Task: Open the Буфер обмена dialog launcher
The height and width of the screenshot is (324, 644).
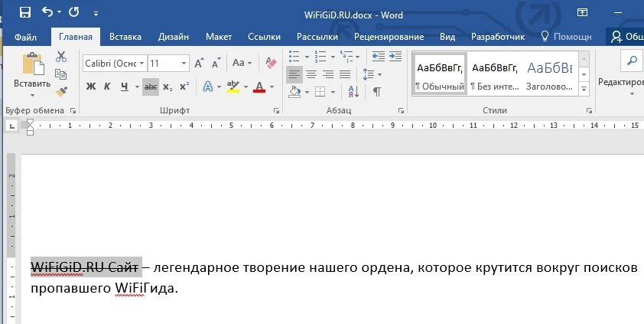Action: (x=73, y=110)
